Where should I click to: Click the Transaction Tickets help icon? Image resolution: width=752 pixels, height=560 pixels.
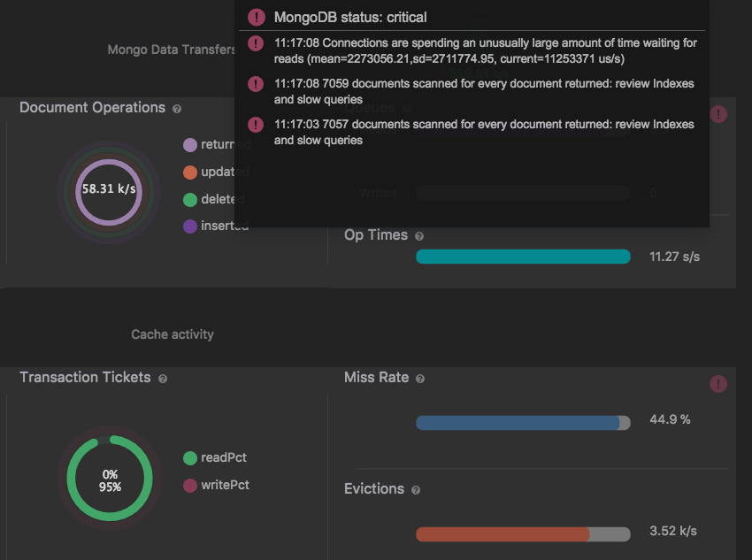163,379
